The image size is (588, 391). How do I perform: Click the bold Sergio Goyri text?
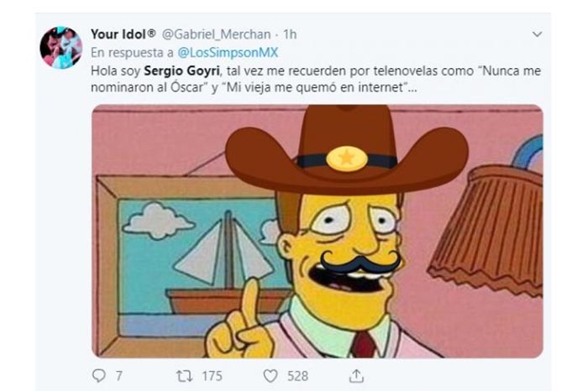coord(181,70)
